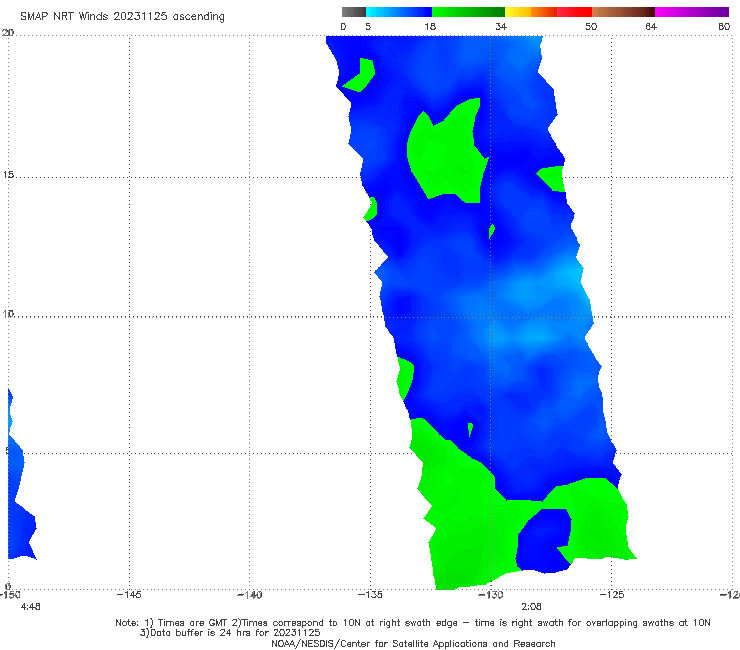Click the color bar label '34'
The height and width of the screenshot is (650, 740).
click(x=501, y=27)
